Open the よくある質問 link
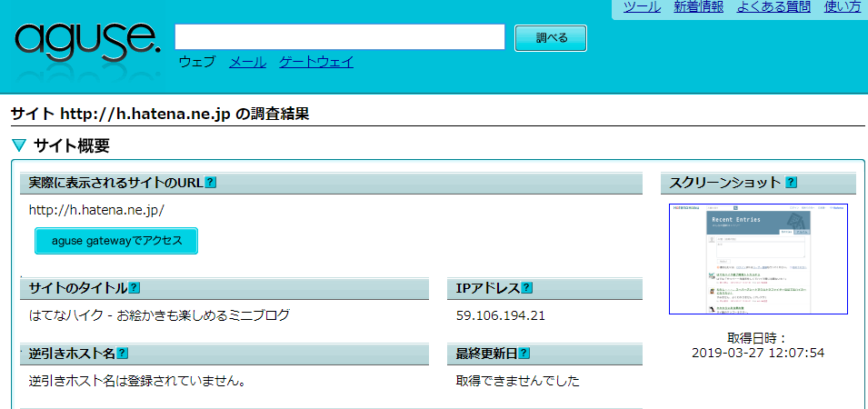 tap(773, 7)
